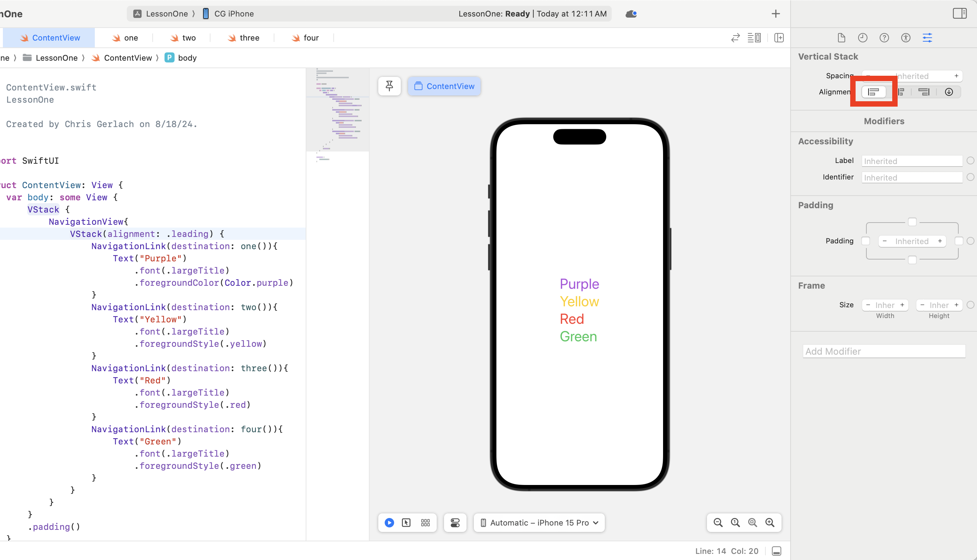Select the selectable preview mode cursor icon
The width and height of the screenshot is (977, 560).
point(406,523)
